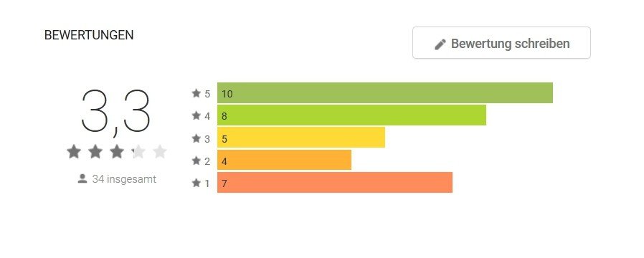The width and height of the screenshot is (644, 258).
Task: Click the partially filled fourth star
Action: pyautogui.click(x=138, y=152)
